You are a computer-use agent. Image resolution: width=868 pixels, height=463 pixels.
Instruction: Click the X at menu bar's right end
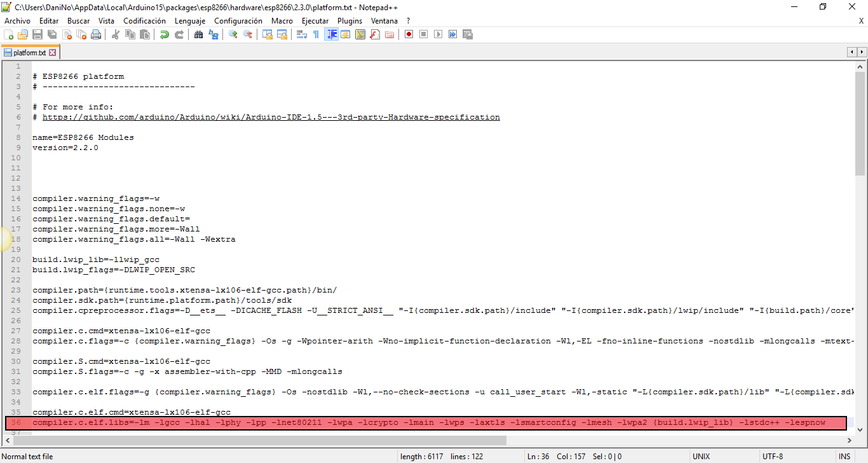click(x=862, y=21)
